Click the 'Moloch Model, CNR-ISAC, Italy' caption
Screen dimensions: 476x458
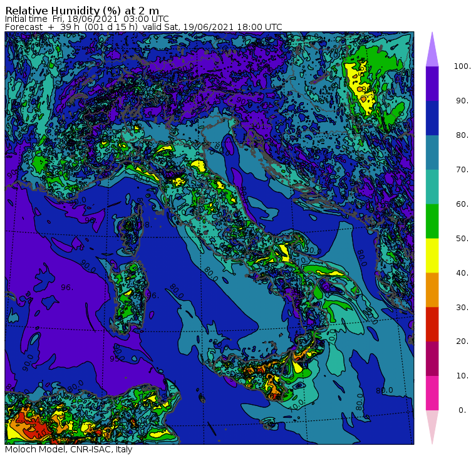point(69,449)
